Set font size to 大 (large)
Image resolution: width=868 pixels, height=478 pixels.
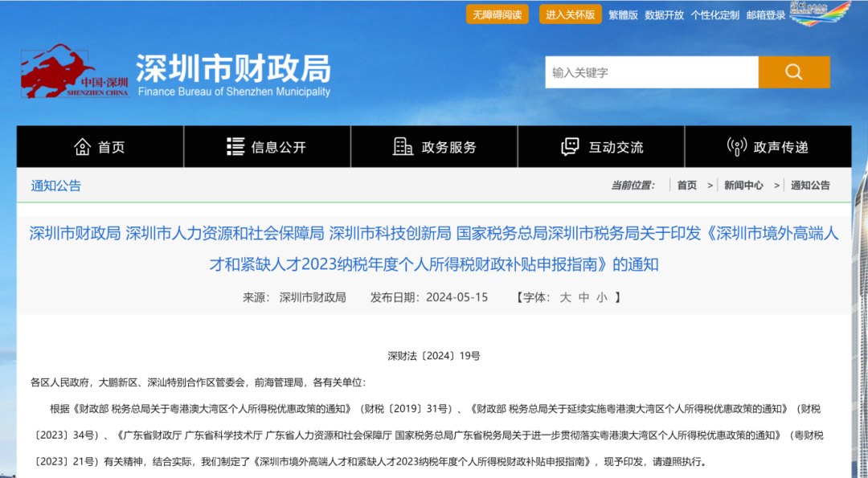click(565, 297)
